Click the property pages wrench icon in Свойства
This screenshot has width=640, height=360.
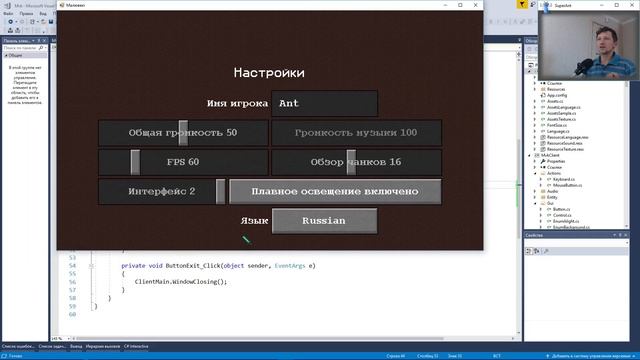pyautogui.click(x=546, y=251)
